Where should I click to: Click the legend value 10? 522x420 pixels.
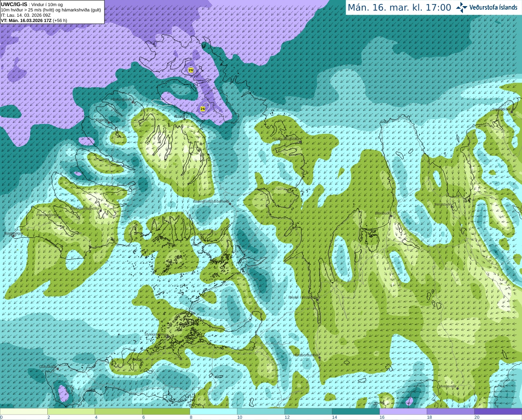coord(240,417)
